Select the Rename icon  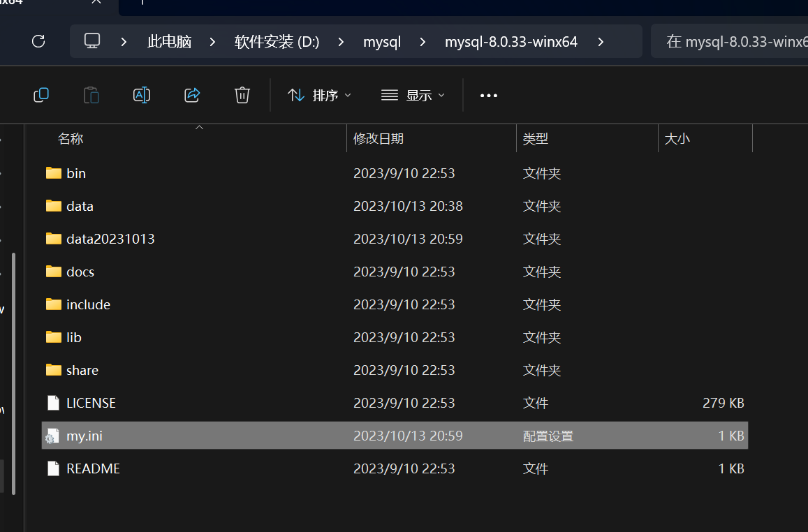[x=142, y=95]
